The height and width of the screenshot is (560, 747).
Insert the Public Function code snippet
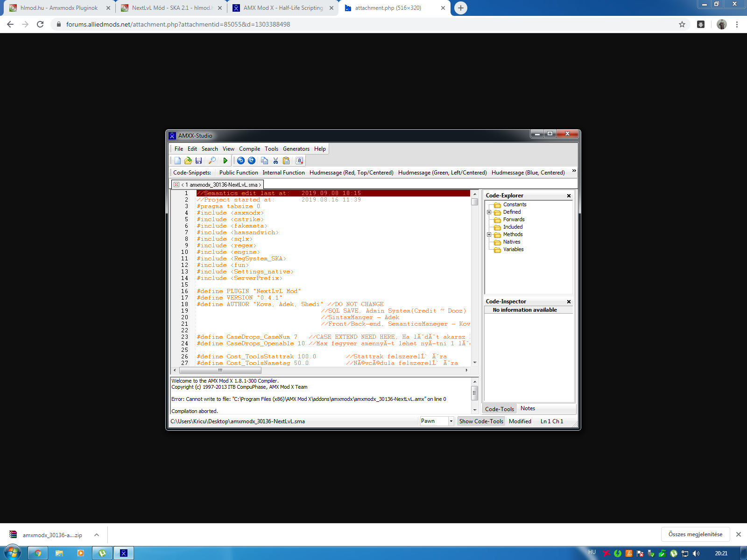click(239, 173)
